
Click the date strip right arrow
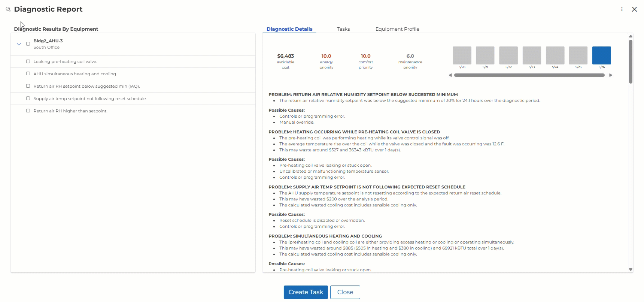pos(611,75)
